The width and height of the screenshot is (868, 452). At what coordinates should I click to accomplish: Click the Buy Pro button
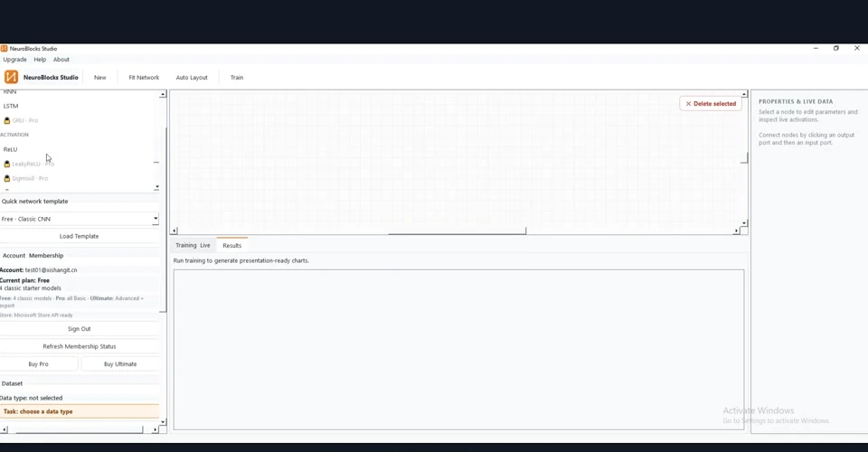point(39,364)
